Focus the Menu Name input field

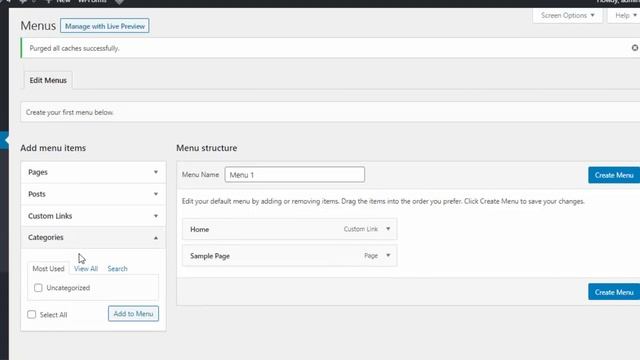295,175
